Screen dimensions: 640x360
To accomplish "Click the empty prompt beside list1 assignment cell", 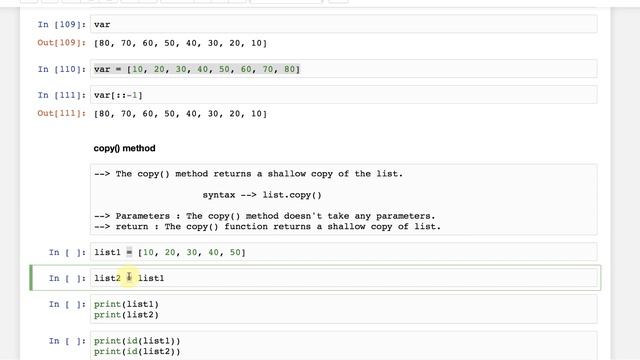I will click(67, 252).
